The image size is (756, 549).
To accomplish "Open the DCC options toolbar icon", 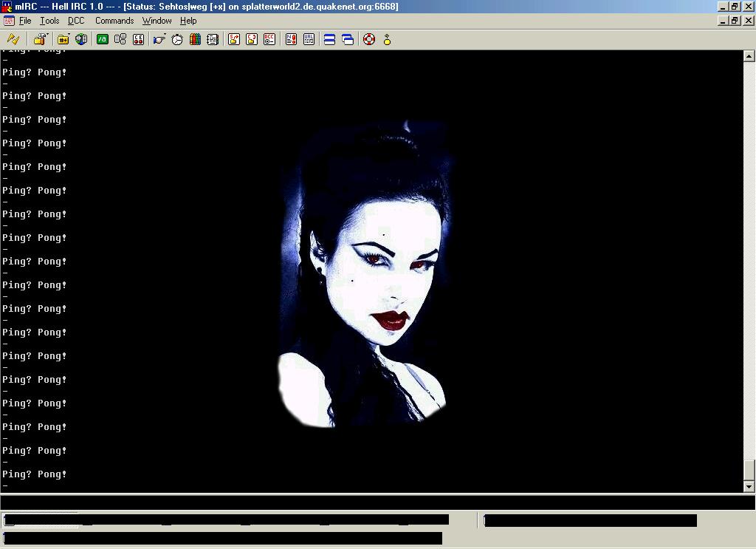I will tap(269, 39).
